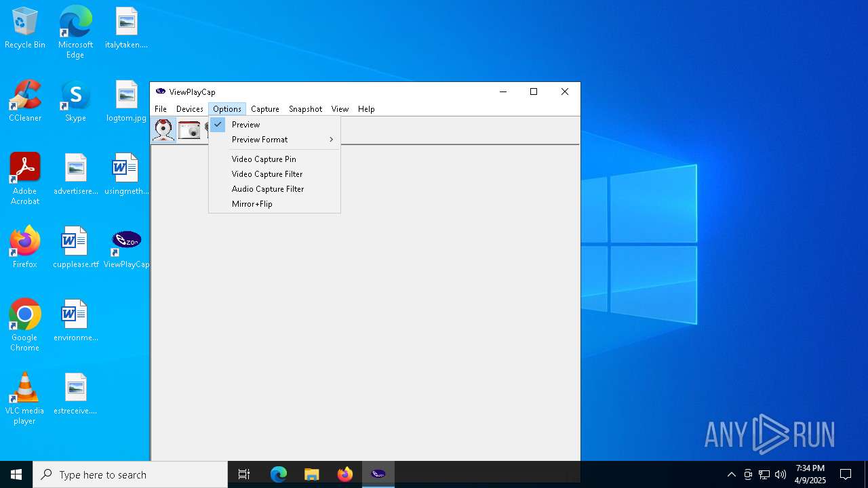This screenshot has width=868, height=488.
Task: Open the File menu
Action: coord(161,109)
